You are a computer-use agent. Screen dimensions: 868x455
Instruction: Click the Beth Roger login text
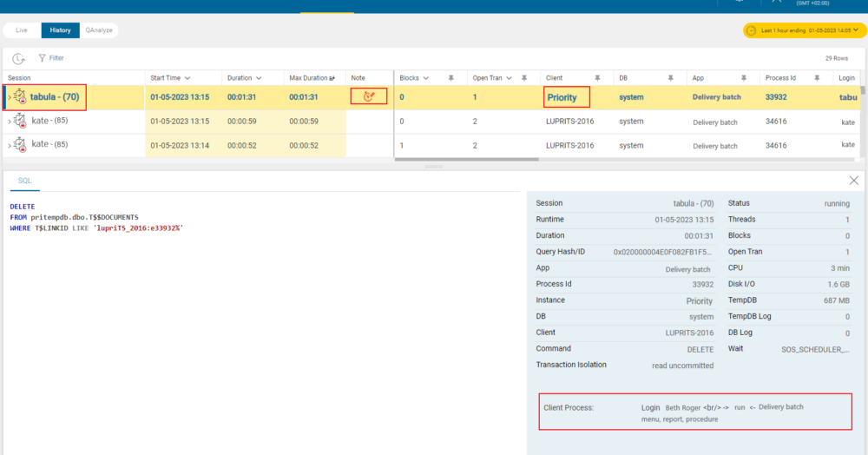pyautogui.click(x=683, y=408)
